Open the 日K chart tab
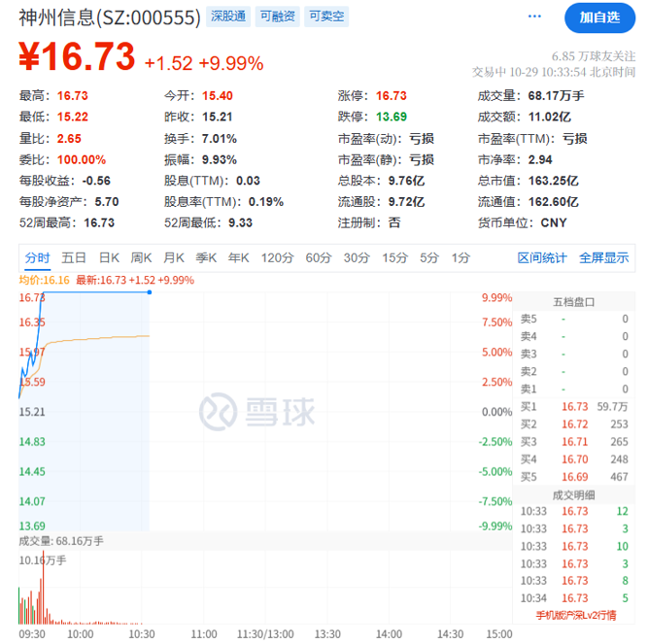648x644 pixels. 108,257
